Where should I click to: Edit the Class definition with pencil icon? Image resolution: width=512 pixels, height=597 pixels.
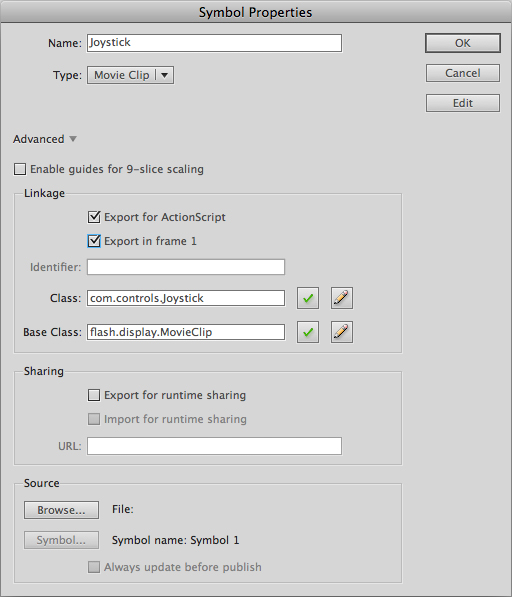click(x=342, y=298)
